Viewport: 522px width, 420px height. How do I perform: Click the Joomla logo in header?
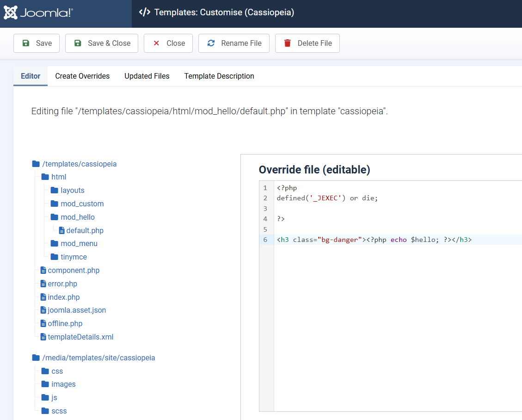point(38,12)
